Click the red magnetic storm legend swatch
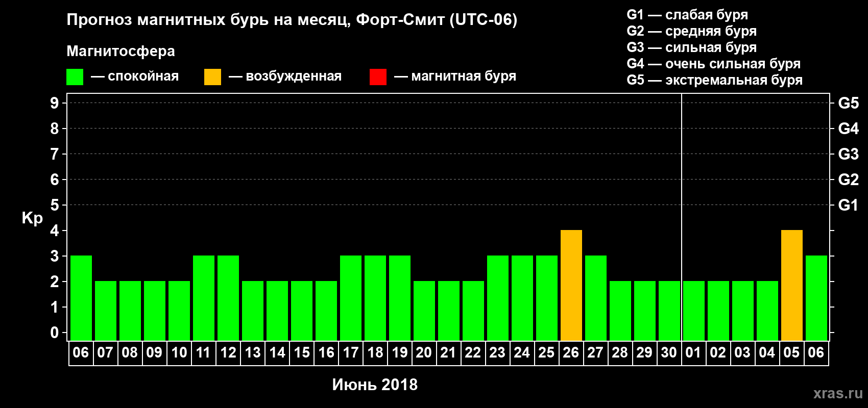Image resolution: width=868 pixels, height=408 pixels. 378,77
